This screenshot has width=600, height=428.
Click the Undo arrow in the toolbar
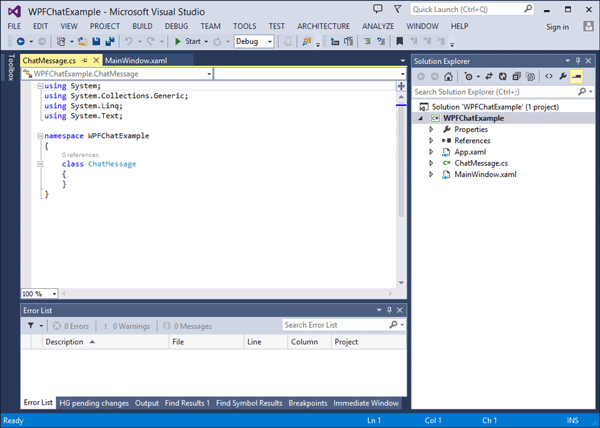click(129, 41)
